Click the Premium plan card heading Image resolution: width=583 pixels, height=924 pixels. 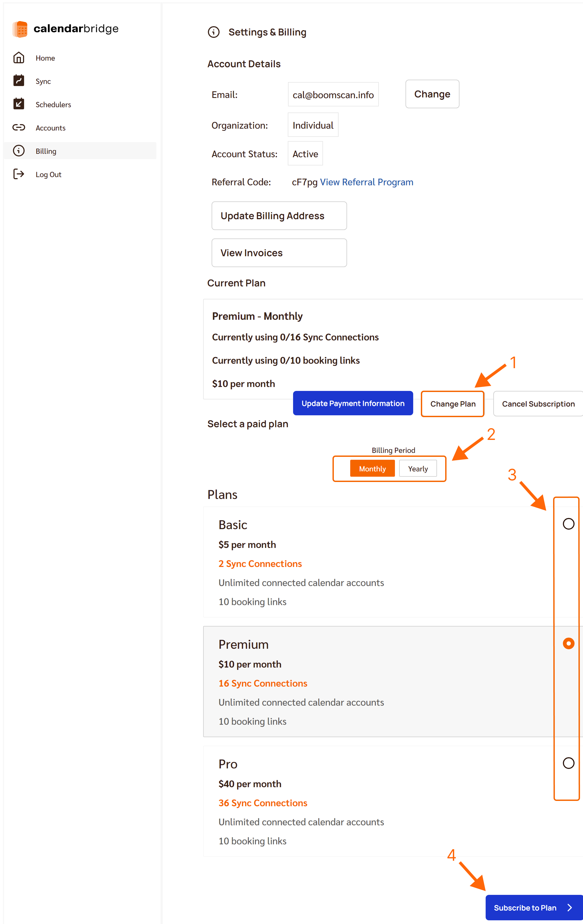coord(244,645)
